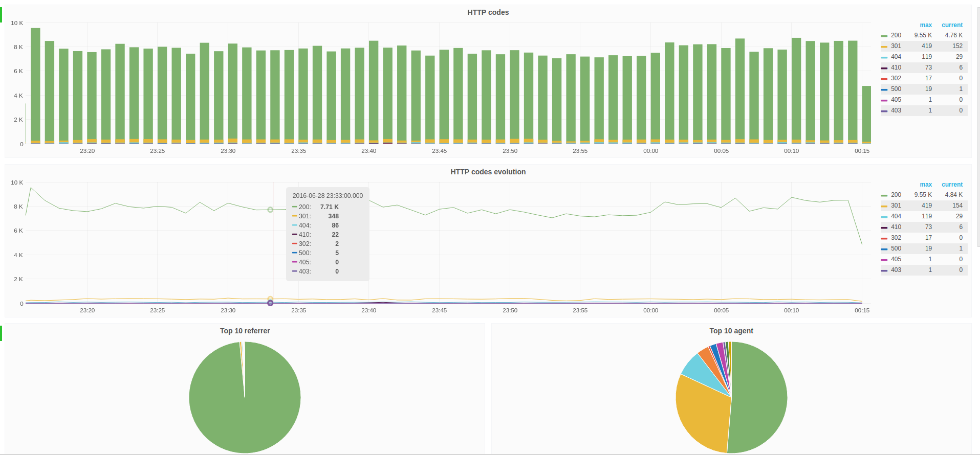Click the short last bar at 00:15 in HTTP codes

(866, 115)
